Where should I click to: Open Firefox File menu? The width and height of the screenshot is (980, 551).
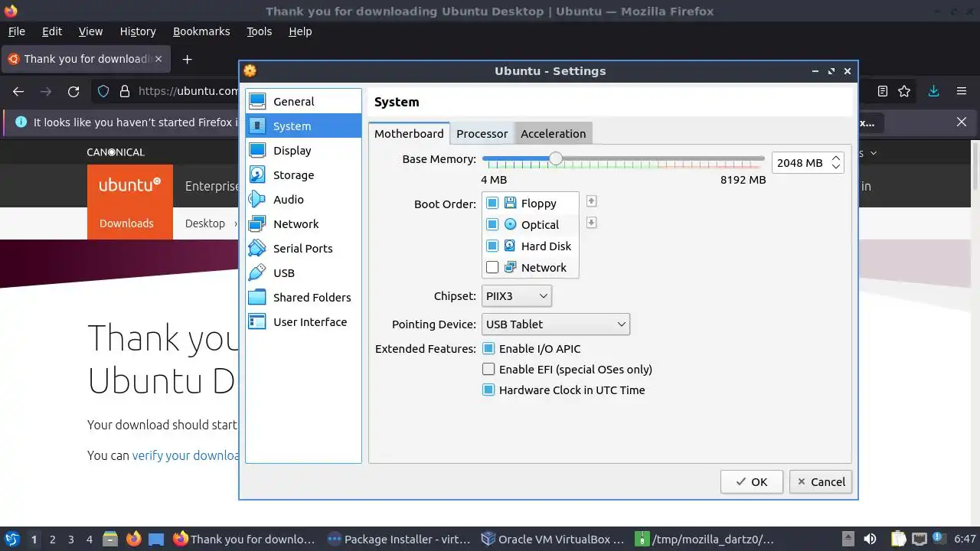(16, 31)
